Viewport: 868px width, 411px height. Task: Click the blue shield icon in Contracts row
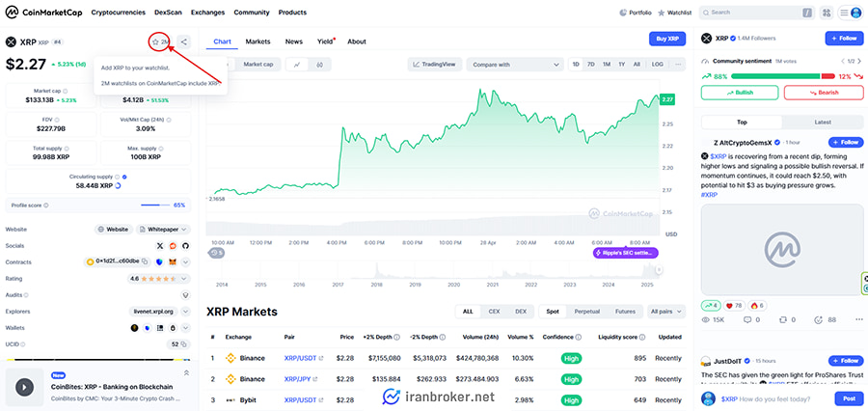click(159, 261)
